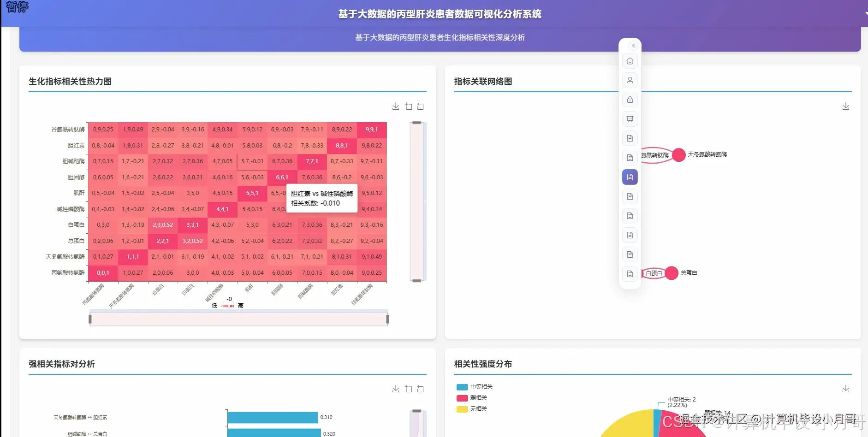Download the correlation strength distribution pie chart
The width and height of the screenshot is (868, 437).
point(846,389)
